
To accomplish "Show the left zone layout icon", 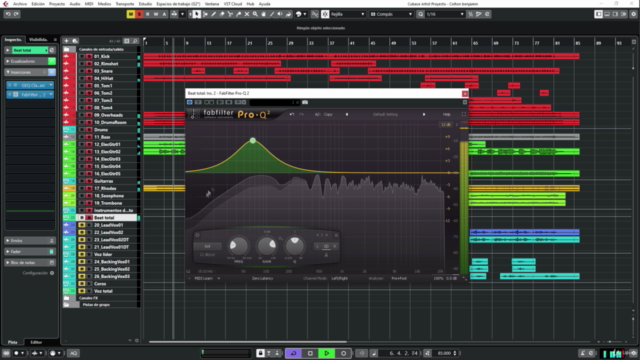I will pyautogui.click(x=598, y=14).
